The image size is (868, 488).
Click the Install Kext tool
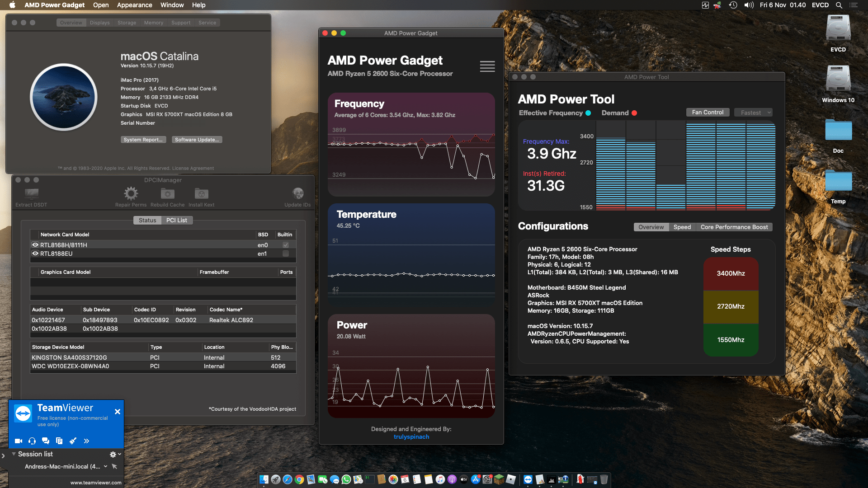[201, 194]
